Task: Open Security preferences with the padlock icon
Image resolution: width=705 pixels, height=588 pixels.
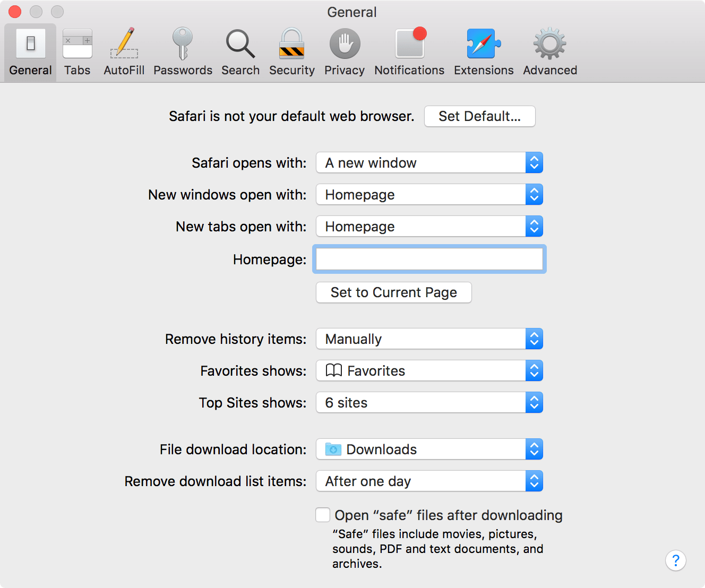Action: 292,53
